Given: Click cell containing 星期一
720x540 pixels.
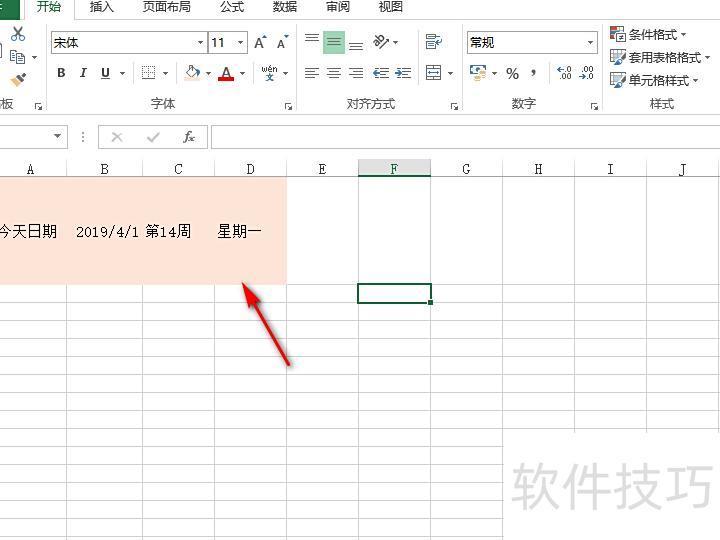Looking at the screenshot, I should coord(250,231).
